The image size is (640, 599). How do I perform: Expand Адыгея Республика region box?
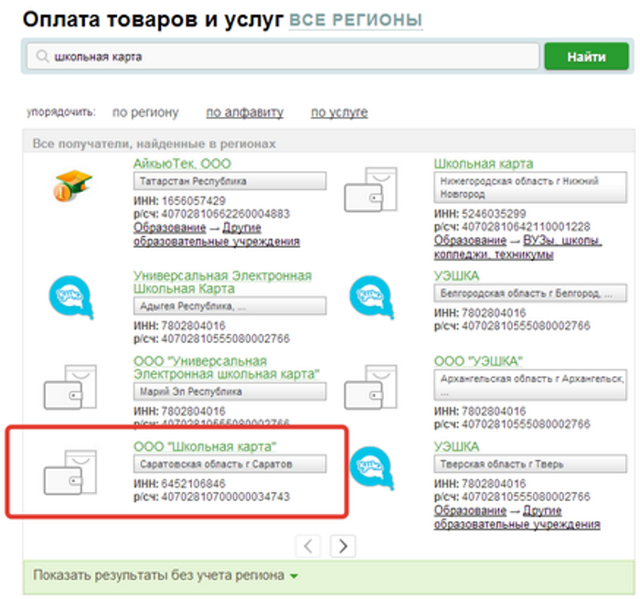(x=230, y=306)
